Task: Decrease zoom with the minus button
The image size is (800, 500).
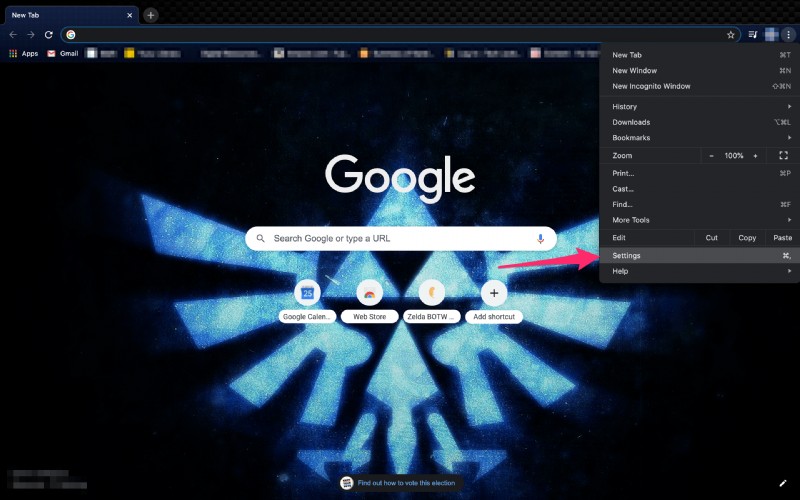Action: [x=711, y=156]
